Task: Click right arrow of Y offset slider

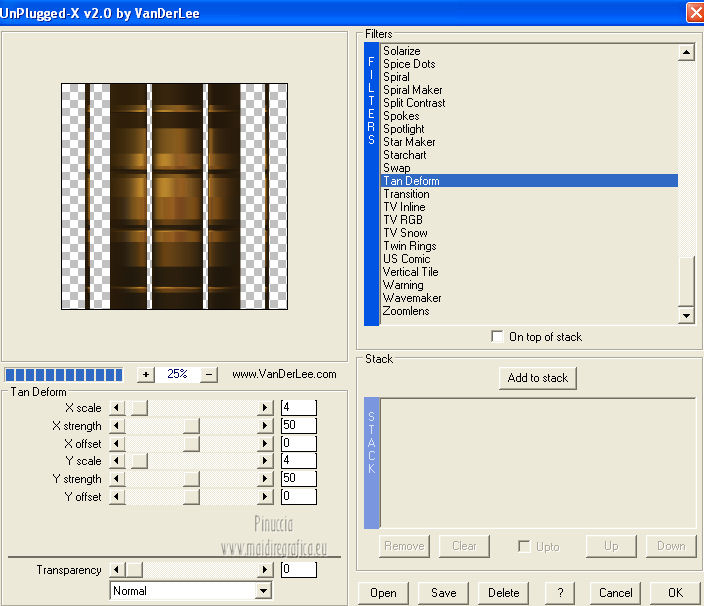Action: [x=265, y=497]
